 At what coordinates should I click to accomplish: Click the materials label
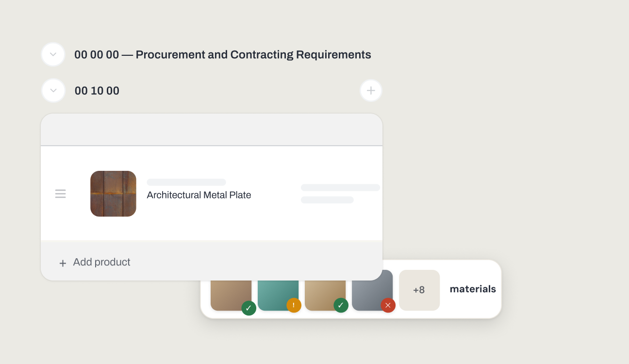click(473, 289)
